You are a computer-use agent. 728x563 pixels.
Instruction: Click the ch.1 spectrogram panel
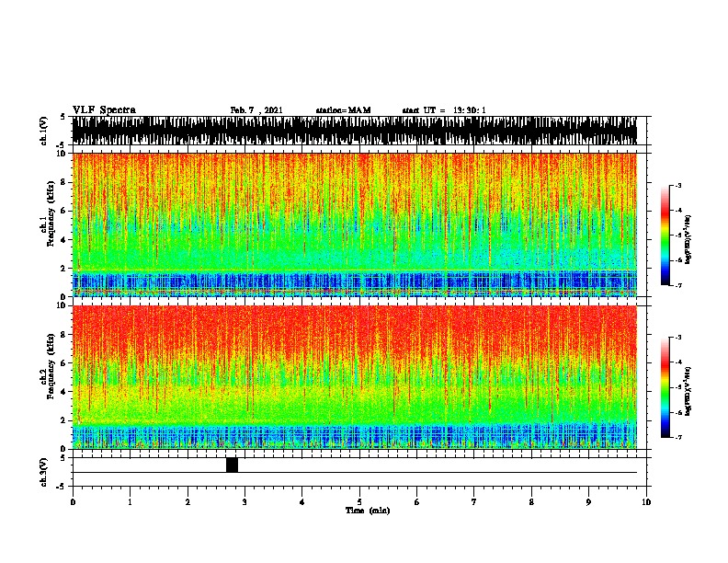click(355, 224)
